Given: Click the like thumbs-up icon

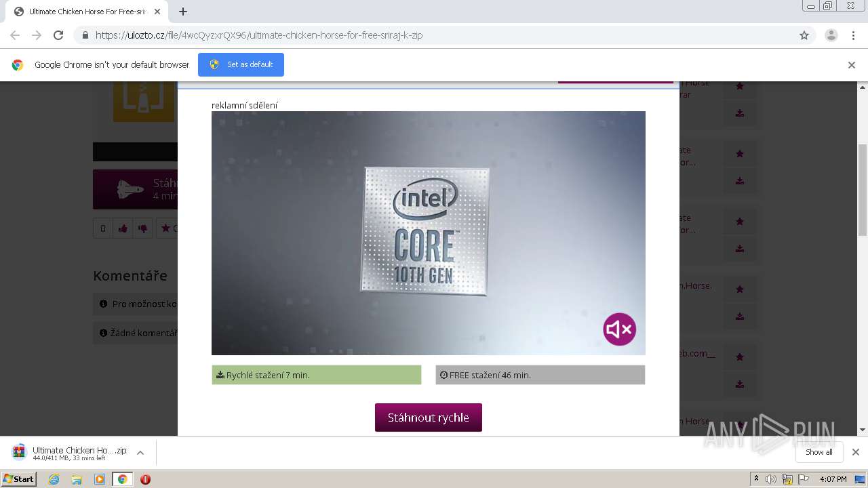Looking at the screenshot, I should point(123,228).
